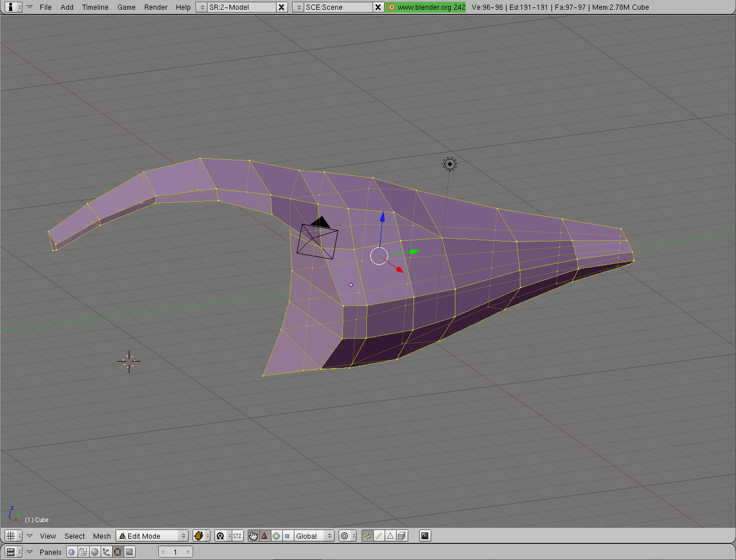736x560 pixels.
Task: Select vertex select mode icon
Action: click(367, 536)
